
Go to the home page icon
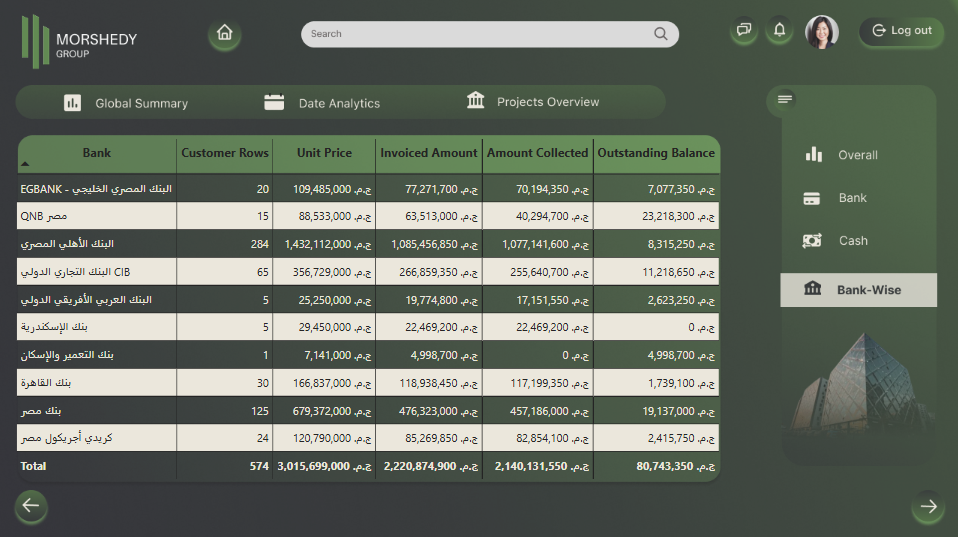[x=224, y=33]
